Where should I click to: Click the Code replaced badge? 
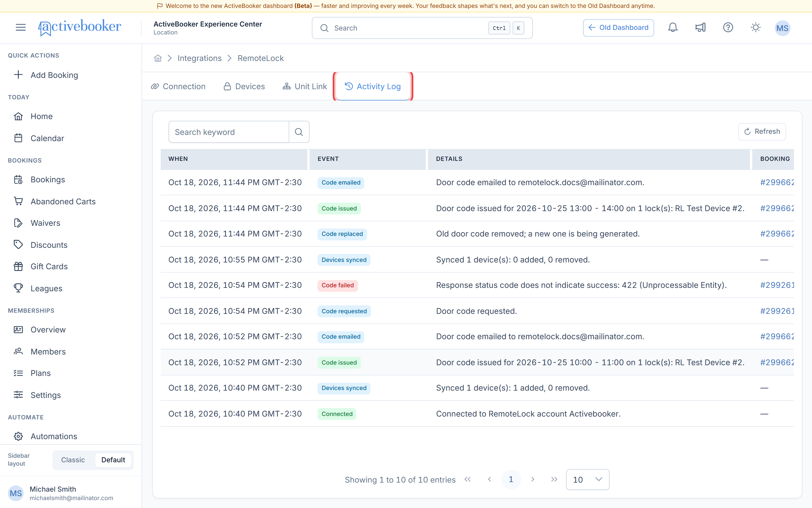point(342,234)
